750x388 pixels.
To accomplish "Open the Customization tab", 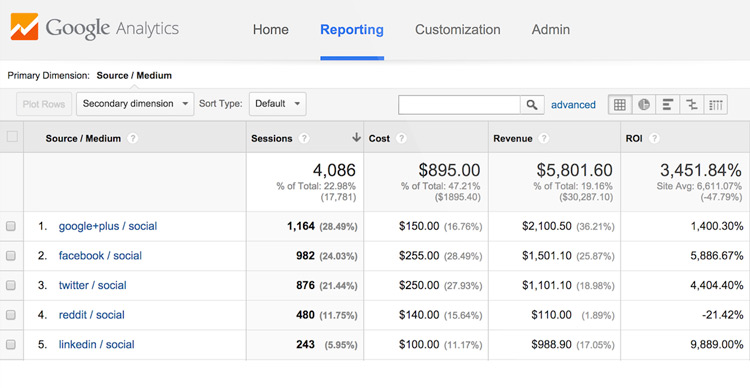I will [x=457, y=30].
